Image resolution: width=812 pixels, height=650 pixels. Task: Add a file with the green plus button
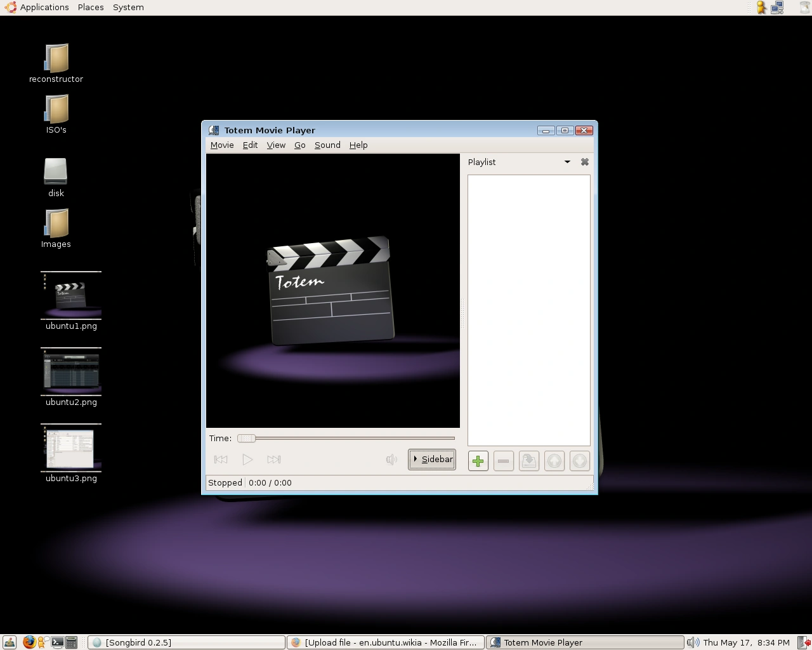(478, 461)
